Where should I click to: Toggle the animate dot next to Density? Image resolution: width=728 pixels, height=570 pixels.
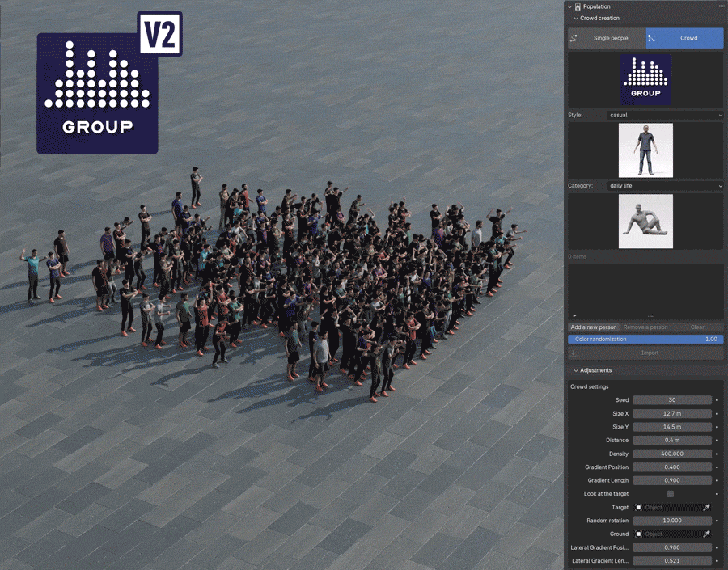pos(717,454)
